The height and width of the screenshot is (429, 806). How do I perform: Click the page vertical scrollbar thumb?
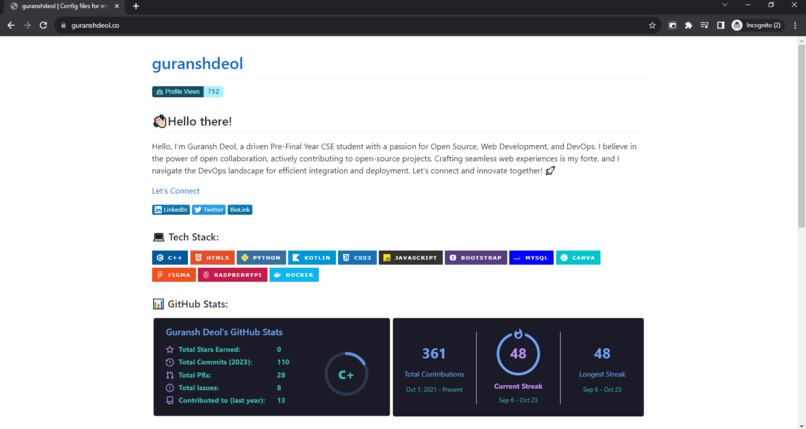click(x=801, y=136)
